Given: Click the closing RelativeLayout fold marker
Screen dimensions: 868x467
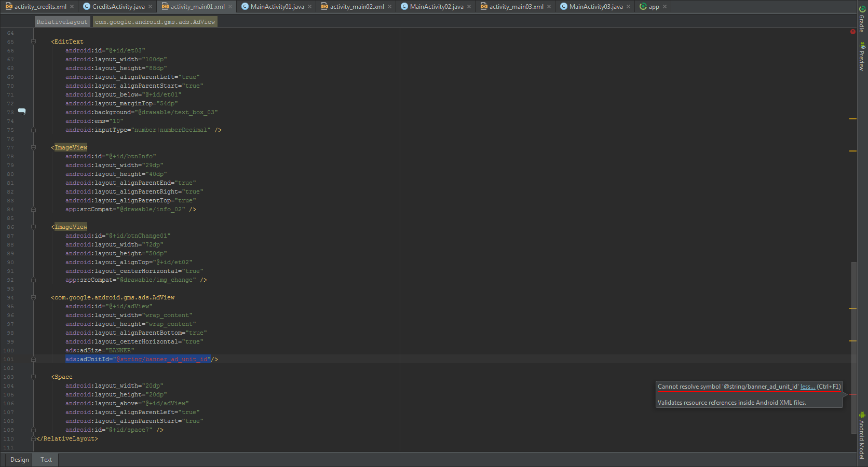Looking at the screenshot, I should (33, 438).
